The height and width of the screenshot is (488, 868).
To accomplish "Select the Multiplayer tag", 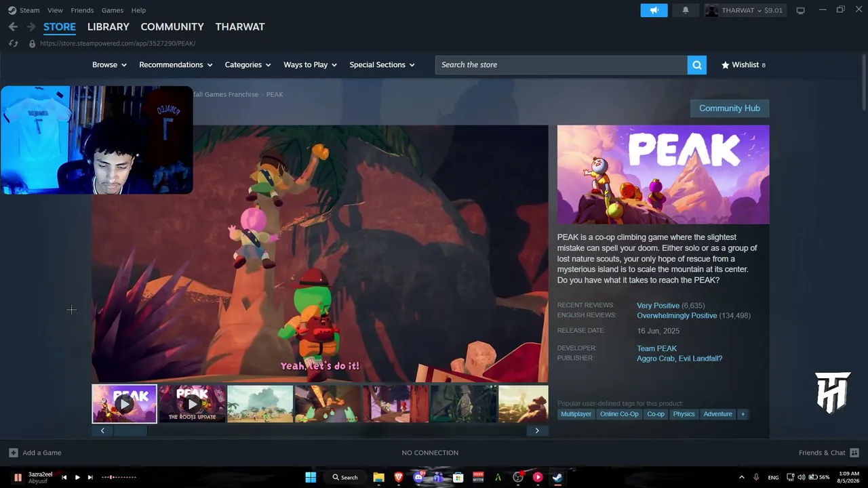I will 576,414.
